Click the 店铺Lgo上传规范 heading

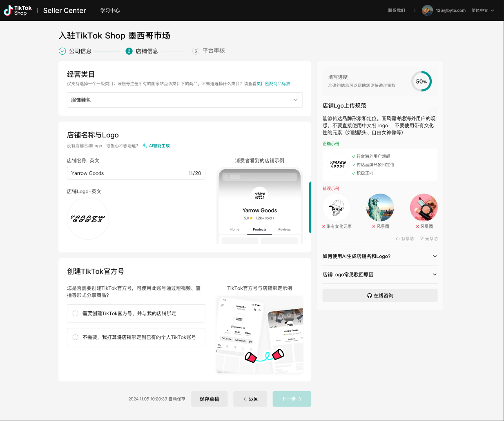click(x=344, y=106)
